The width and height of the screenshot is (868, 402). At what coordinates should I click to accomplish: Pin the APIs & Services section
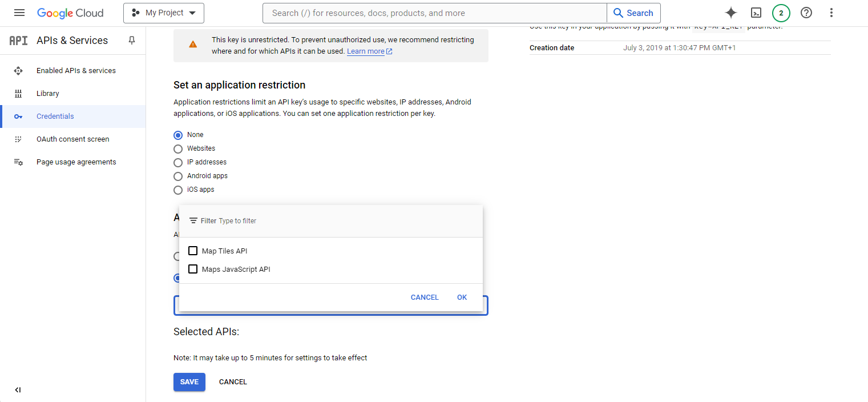tap(131, 40)
